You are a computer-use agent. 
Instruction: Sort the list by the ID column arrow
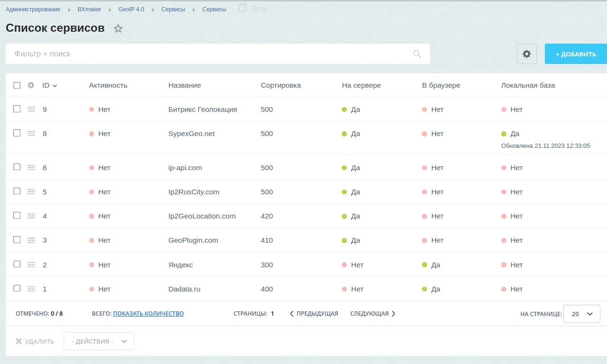coord(55,86)
